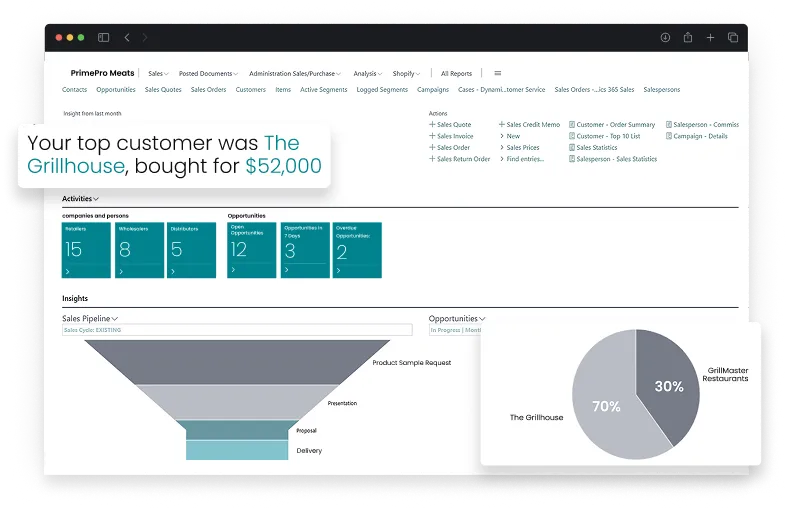The width and height of the screenshot is (792, 508).
Task: Open the Campaigns page
Action: (433, 89)
